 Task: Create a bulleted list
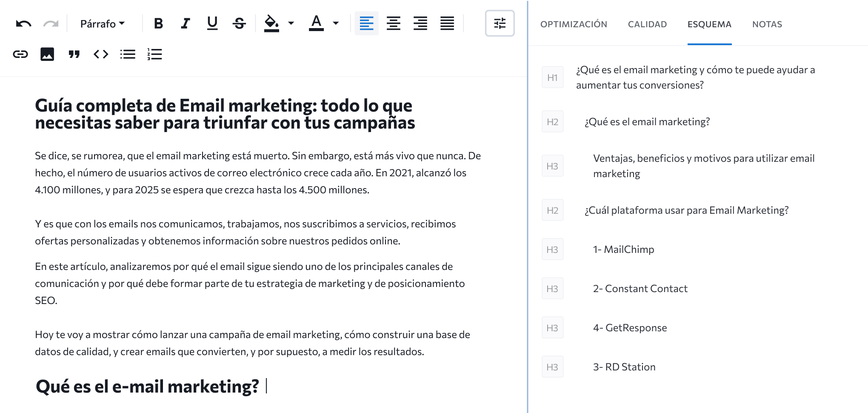click(x=128, y=54)
